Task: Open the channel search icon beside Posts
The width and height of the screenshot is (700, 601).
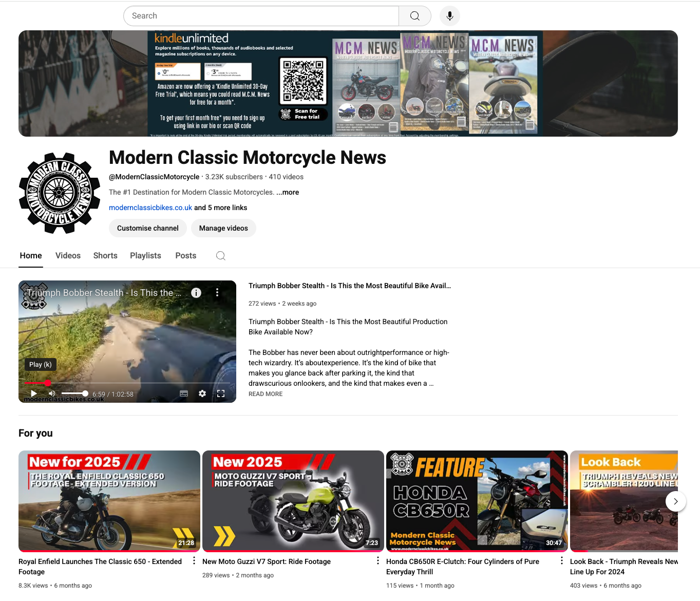Action: (x=221, y=256)
